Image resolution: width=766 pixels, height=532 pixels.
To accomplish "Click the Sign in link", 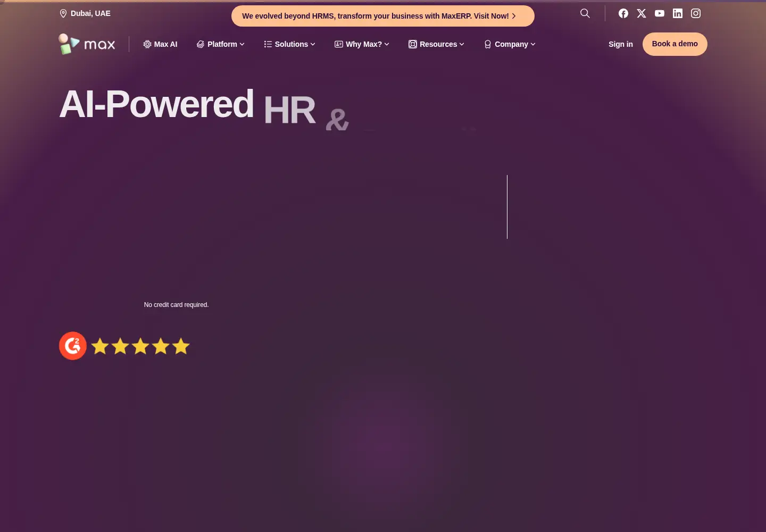I will pos(621,44).
